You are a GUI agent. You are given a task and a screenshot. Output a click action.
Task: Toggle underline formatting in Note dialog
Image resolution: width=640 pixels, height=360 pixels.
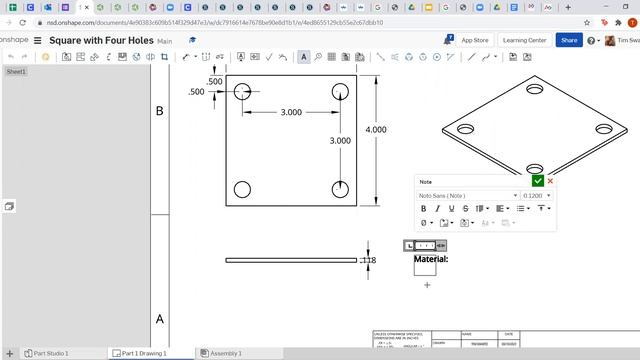pyautogui.click(x=451, y=209)
